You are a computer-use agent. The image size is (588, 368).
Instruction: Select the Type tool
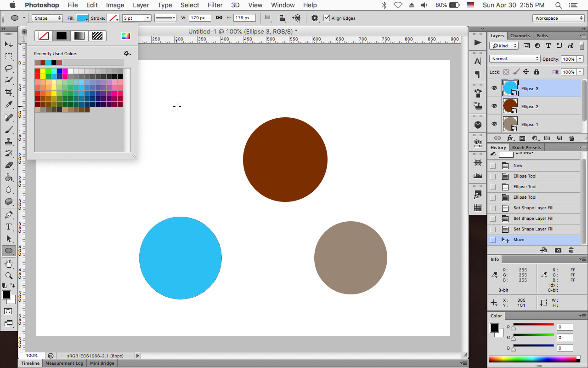(8, 226)
